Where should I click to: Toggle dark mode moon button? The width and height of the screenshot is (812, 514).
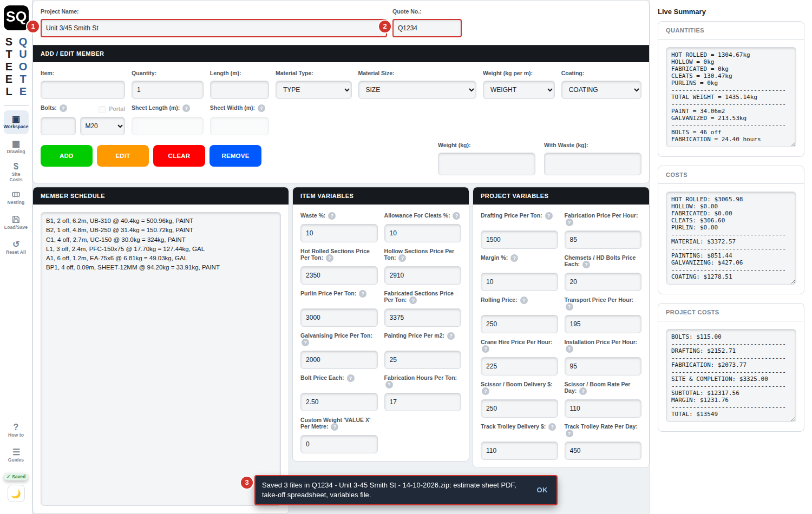(16, 493)
